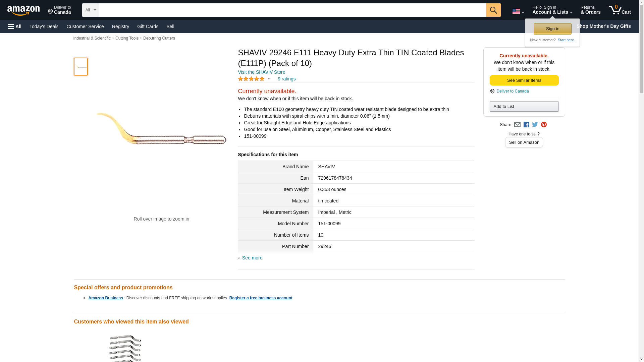Expand the star rating breakdown arrow
This screenshot has height=362, width=644.
tap(269, 79)
